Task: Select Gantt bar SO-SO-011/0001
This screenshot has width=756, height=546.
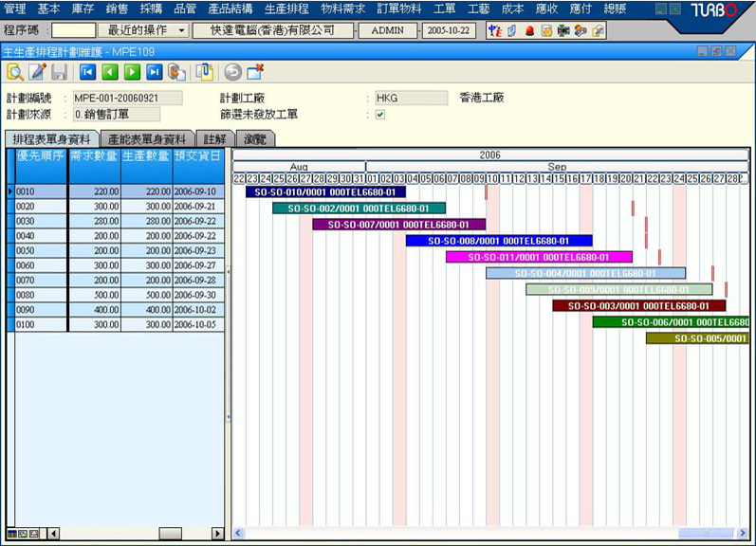Action: coord(539,257)
